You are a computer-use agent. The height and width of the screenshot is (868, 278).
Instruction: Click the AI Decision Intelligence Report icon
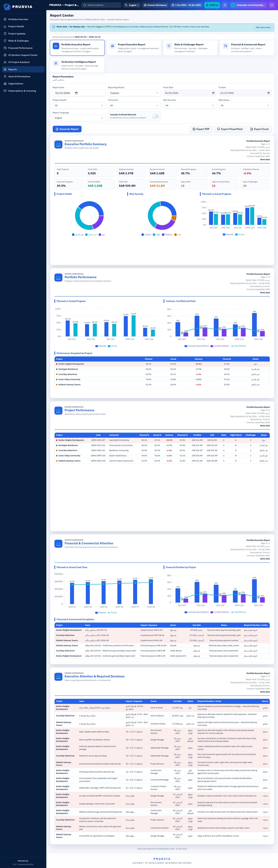56,63
